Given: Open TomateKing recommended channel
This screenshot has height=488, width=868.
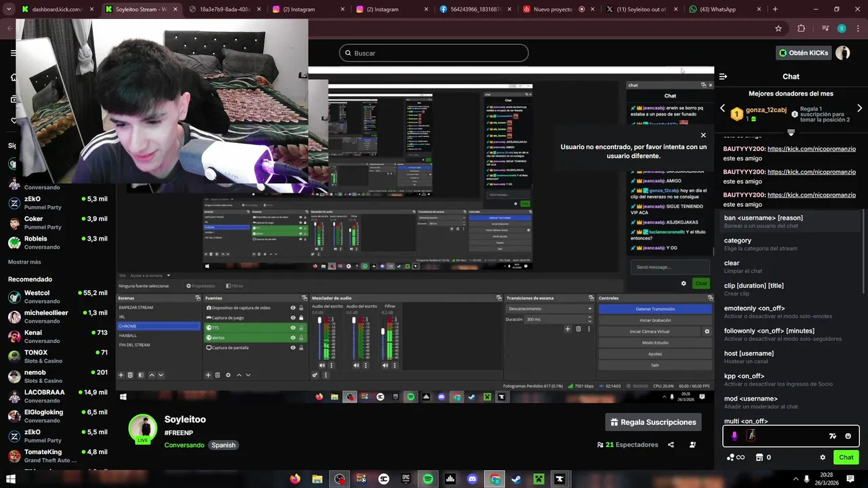Looking at the screenshot, I should tap(58, 455).
